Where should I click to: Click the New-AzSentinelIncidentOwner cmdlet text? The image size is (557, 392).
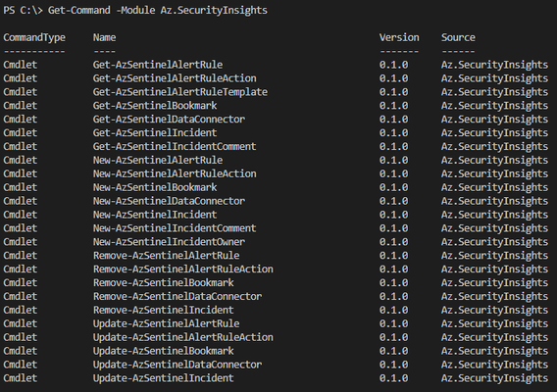[169, 242]
